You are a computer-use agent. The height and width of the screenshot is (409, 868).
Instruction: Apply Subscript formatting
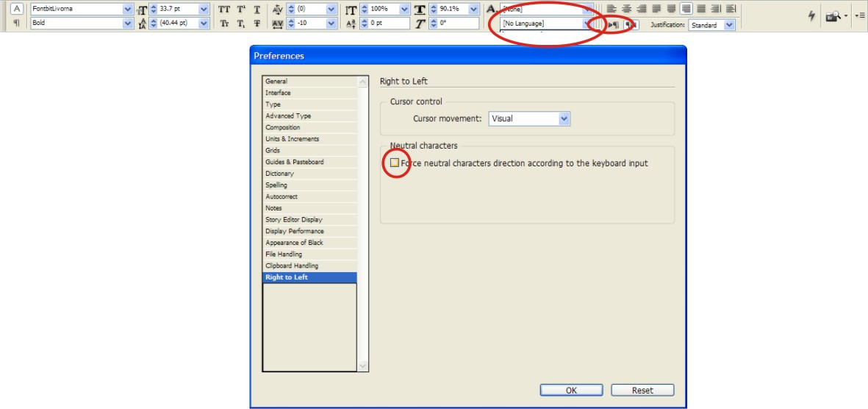pyautogui.click(x=241, y=24)
